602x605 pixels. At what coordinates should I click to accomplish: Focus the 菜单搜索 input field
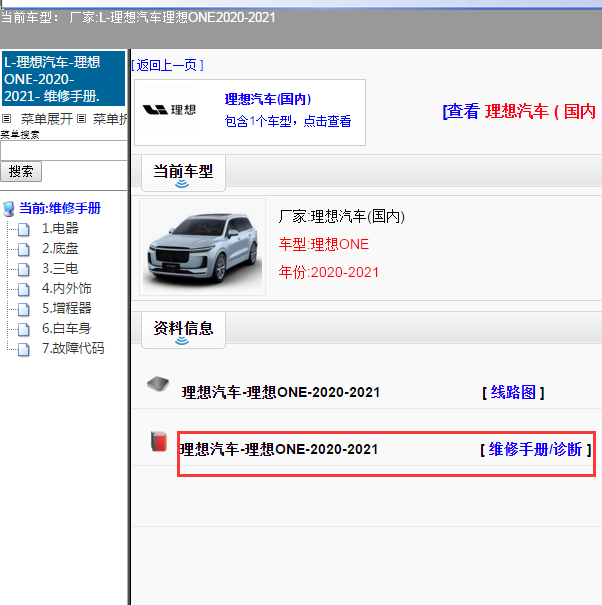click(64, 150)
